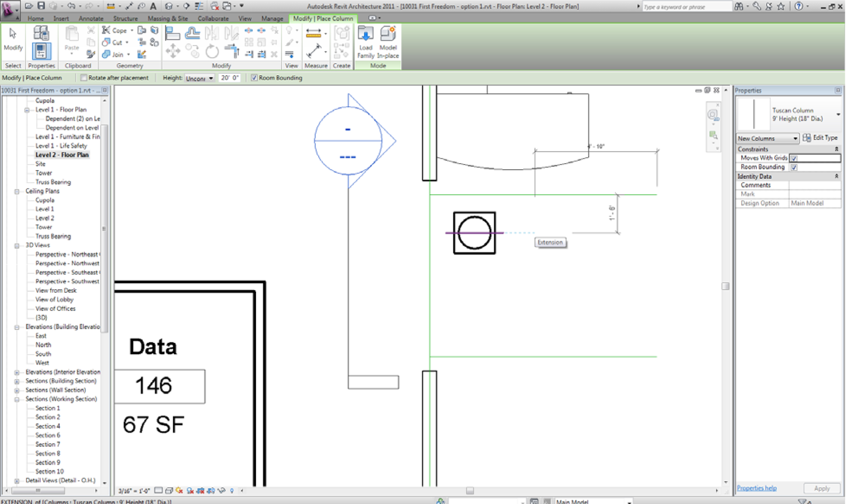Viewport: 846px width, 504px height.
Task: Click the Save icon in quick access toolbar
Action: tap(41, 6)
